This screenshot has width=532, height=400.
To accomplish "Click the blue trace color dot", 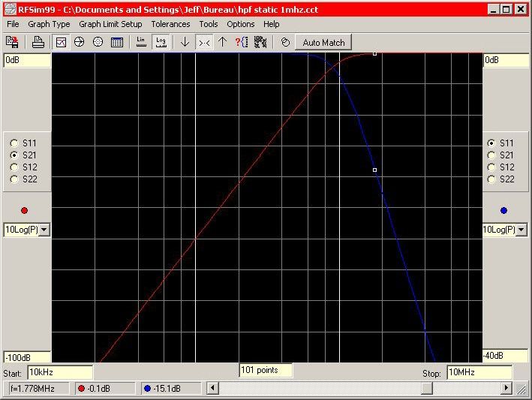I will pos(503,211).
